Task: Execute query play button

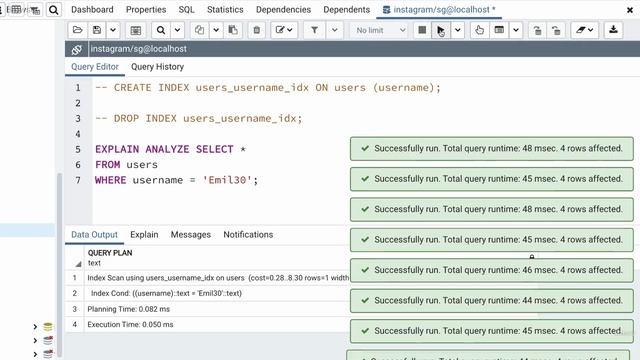Action: tap(441, 30)
